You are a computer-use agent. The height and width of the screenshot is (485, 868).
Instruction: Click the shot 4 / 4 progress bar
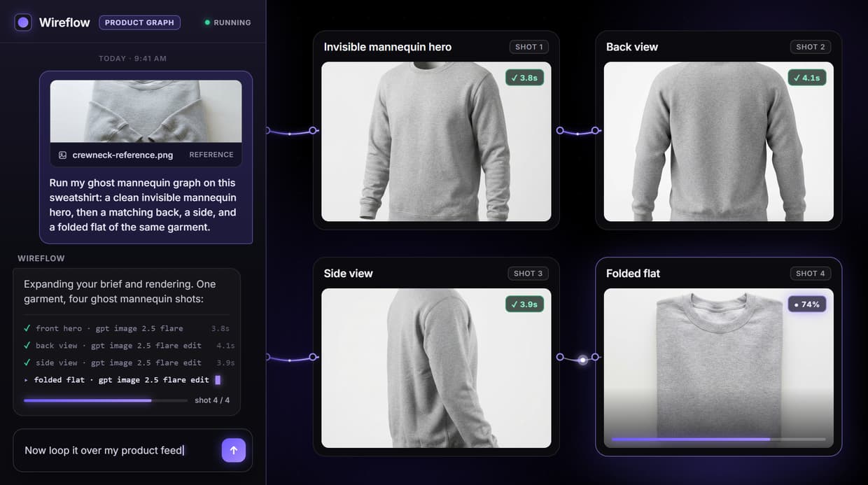[x=106, y=400]
